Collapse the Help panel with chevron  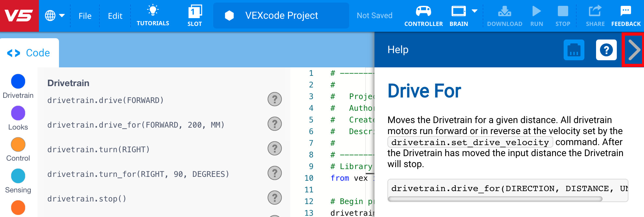(x=634, y=50)
